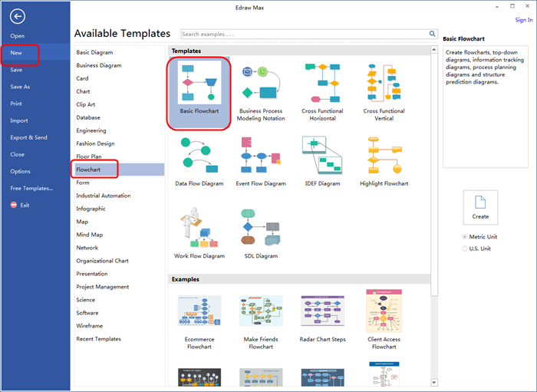
Task: Select Presentation category
Action: click(x=92, y=274)
